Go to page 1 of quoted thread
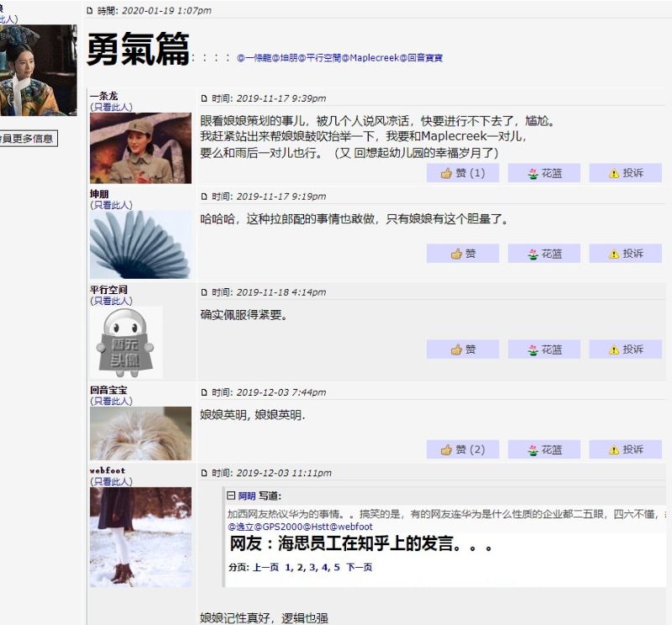 pos(287,567)
